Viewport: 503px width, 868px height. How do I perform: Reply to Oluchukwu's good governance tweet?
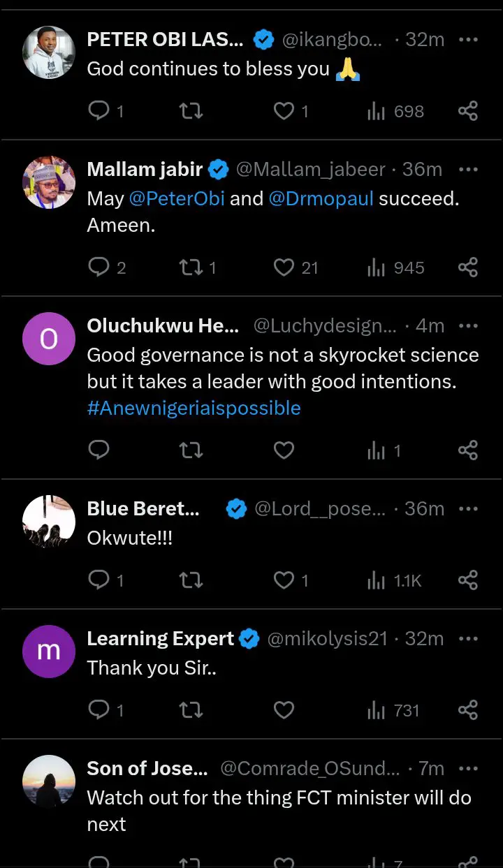(x=99, y=450)
